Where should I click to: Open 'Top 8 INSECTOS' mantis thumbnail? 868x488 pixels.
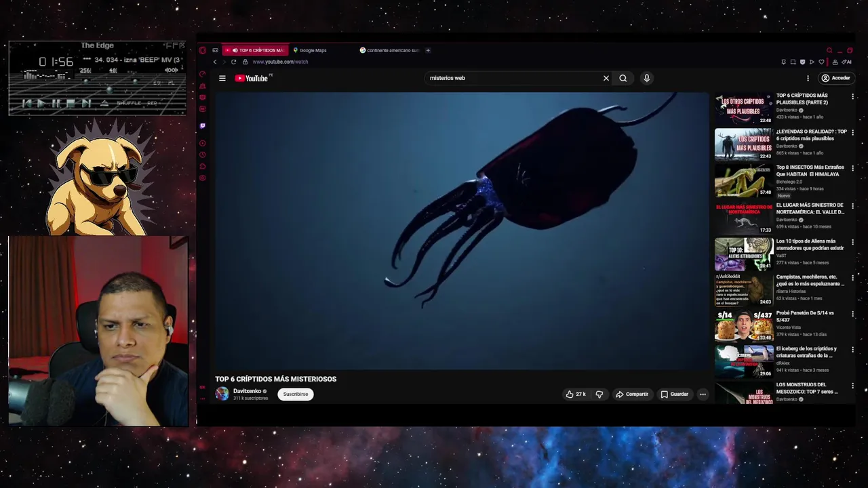tap(744, 180)
